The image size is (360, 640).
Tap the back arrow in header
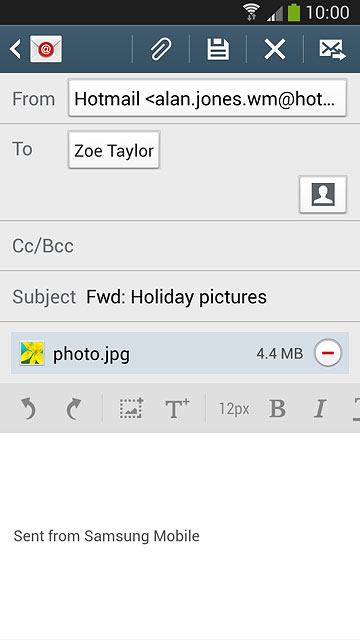pyautogui.click(x=15, y=49)
